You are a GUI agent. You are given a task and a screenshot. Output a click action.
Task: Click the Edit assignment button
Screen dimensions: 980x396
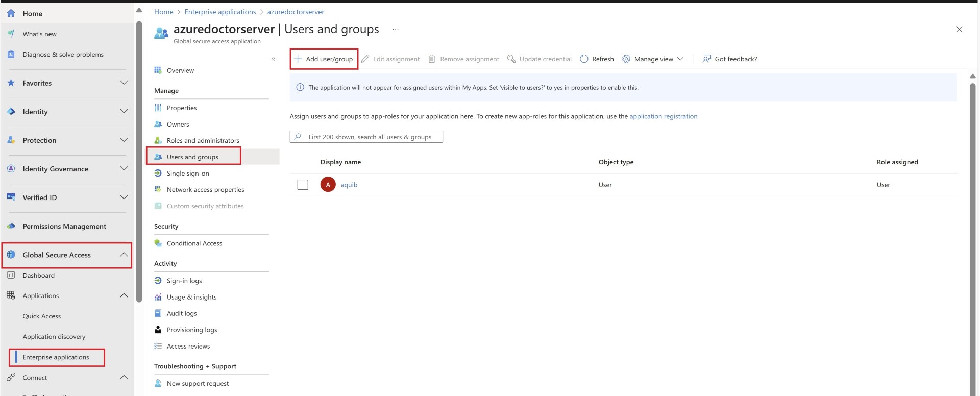[x=390, y=59]
